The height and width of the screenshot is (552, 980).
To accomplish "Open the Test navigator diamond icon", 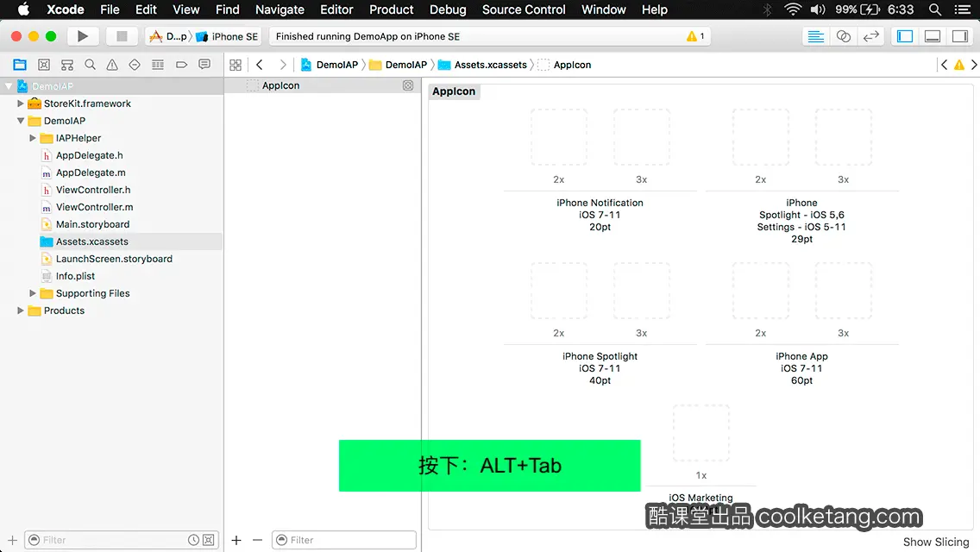I will 135,65.
